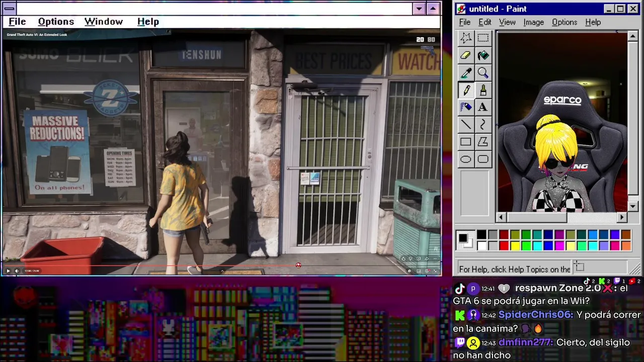Open Paint's Help menu
The width and height of the screenshot is (644, 362).
click(593, 22)
